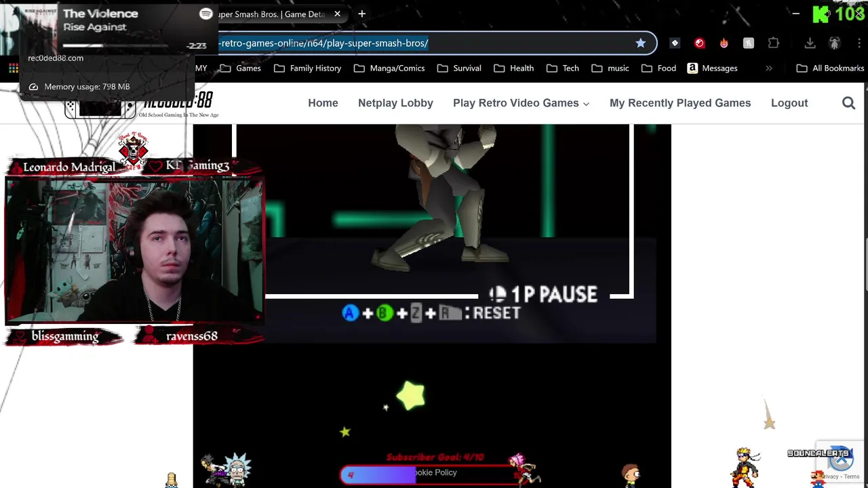
Task: Open the Tech bookmark folder
Action: click(562, 68)
